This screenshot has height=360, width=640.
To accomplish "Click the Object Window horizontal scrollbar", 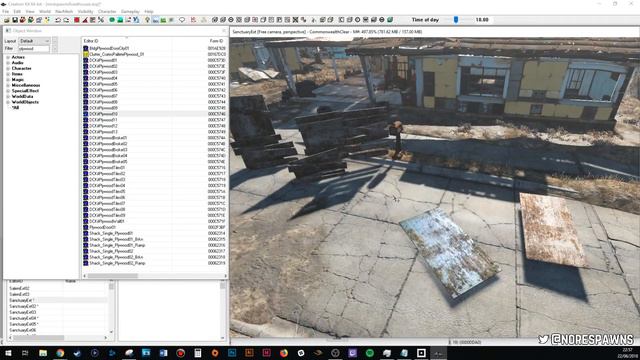I will (x=155, y=276).
